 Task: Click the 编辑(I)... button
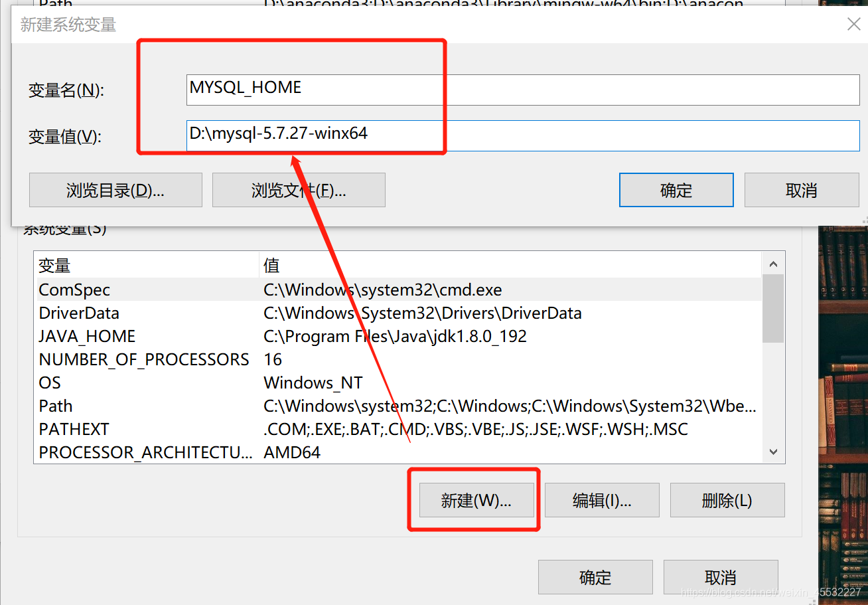point(602,500)
